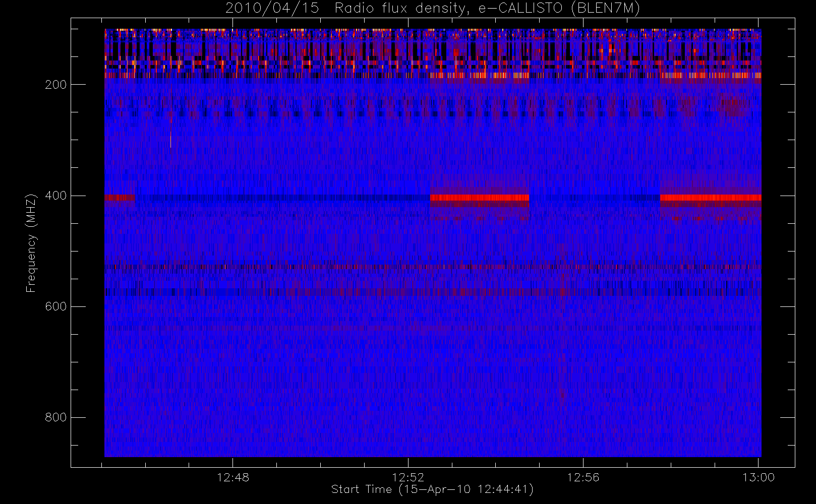Click the 400 frequency tick label

tap(55, 196)
